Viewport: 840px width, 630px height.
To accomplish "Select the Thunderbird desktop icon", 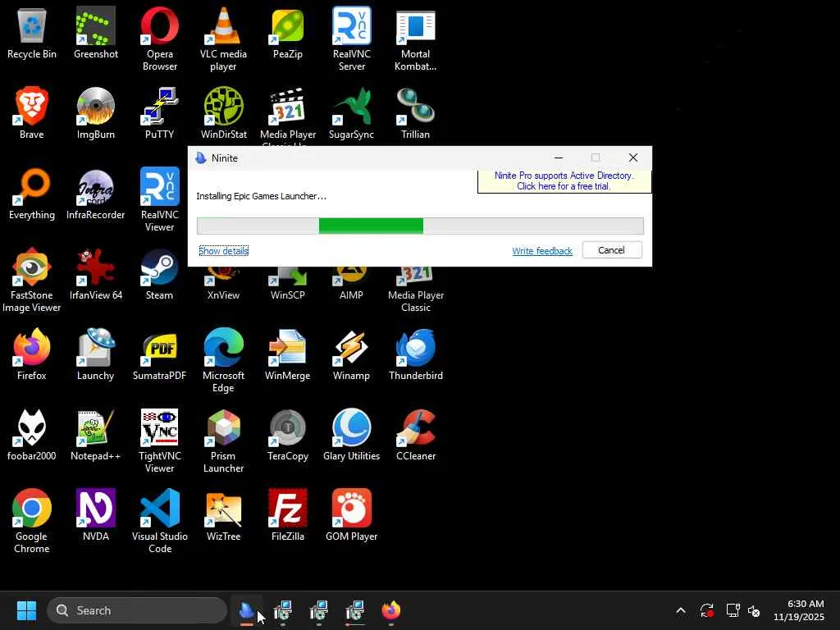I will click(415, 354).
